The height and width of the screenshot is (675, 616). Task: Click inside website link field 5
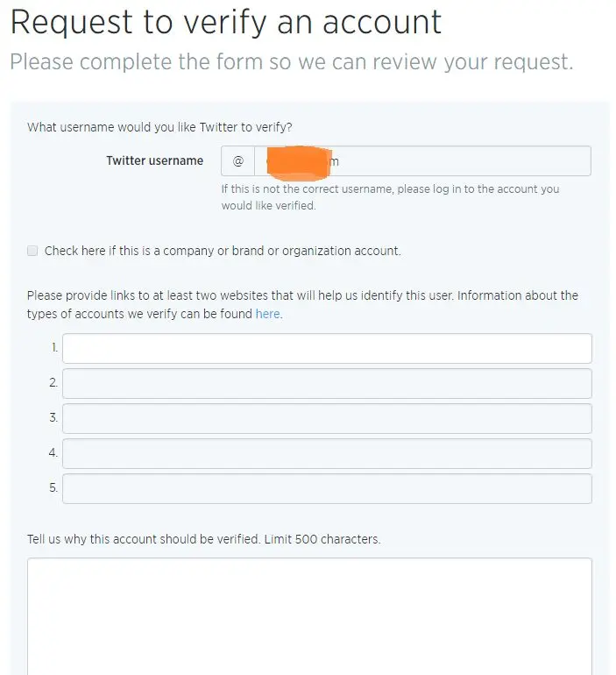(327, 488)
